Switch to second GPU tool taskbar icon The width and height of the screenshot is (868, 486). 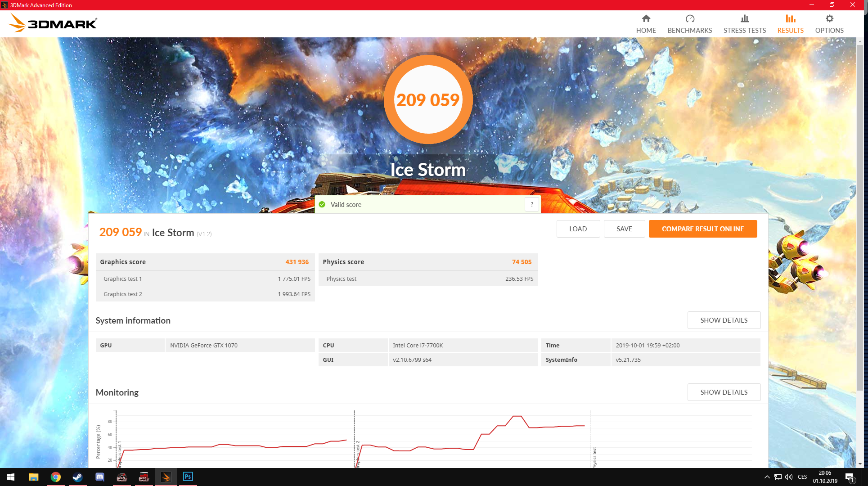(144, 477)
